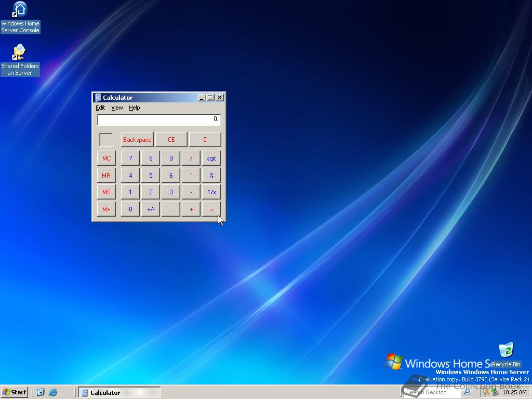Click the MS memory store button
The image size is (532, 399).
coord(106,192)
